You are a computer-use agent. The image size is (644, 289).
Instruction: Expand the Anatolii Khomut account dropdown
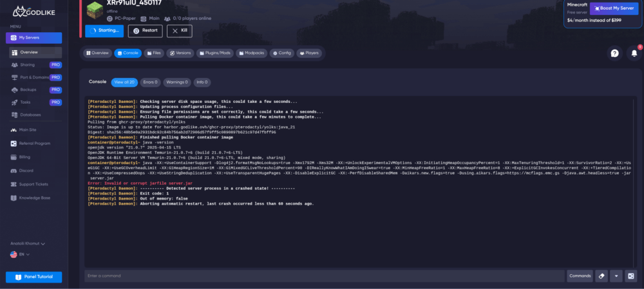pyautogui.click(x=28, y=243)
